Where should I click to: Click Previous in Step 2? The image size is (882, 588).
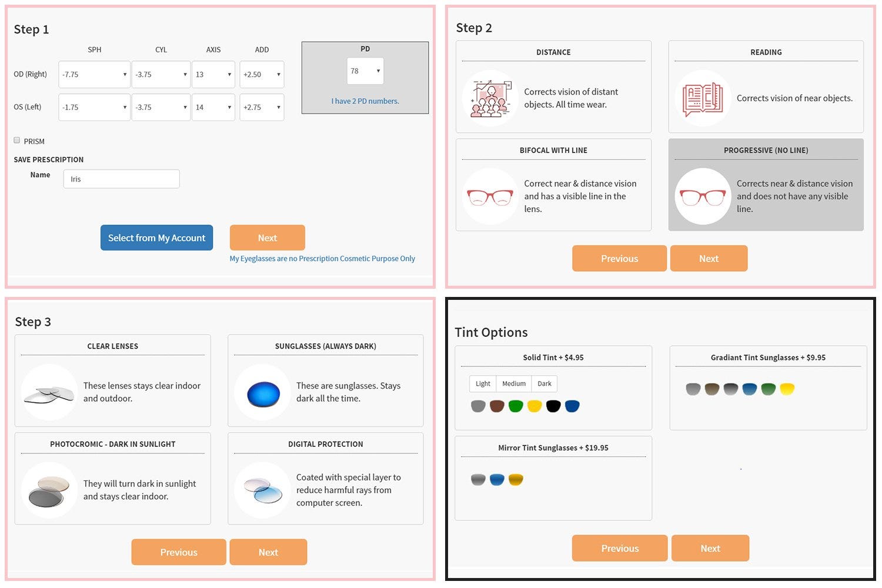click(x=619, y=258)
